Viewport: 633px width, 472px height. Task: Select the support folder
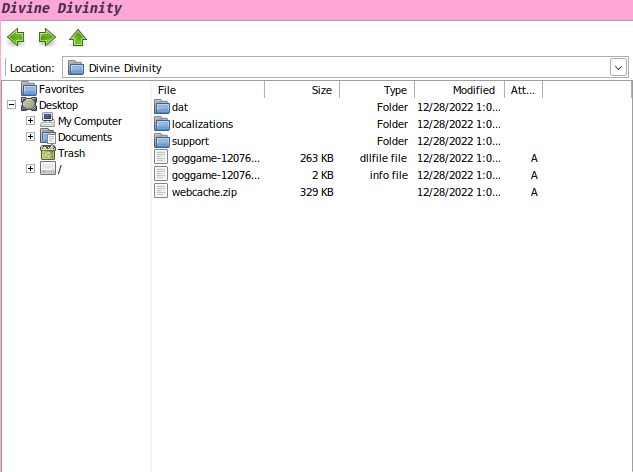pyautogui.click(x=190, y=141)
